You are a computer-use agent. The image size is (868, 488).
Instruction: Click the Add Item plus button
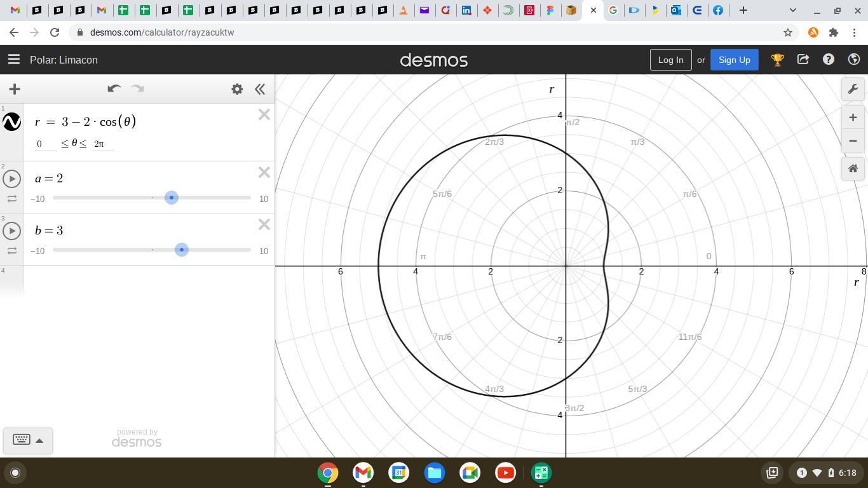(15, 89)
